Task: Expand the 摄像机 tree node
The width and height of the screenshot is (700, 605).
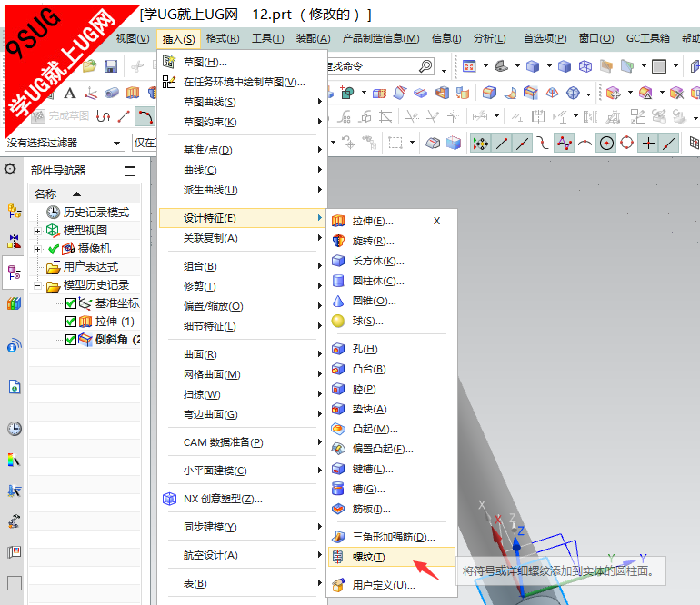Action: click(37, 249)
